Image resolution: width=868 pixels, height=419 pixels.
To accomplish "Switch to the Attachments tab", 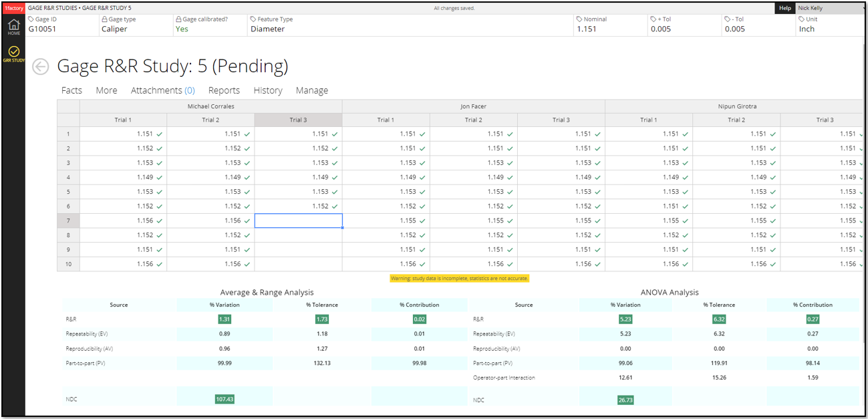I will pos(162,90).
